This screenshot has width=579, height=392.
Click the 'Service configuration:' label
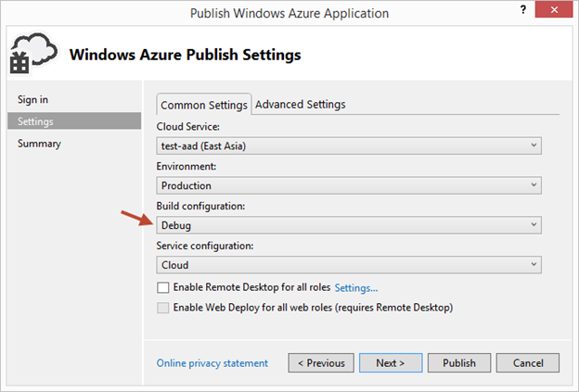205,246
